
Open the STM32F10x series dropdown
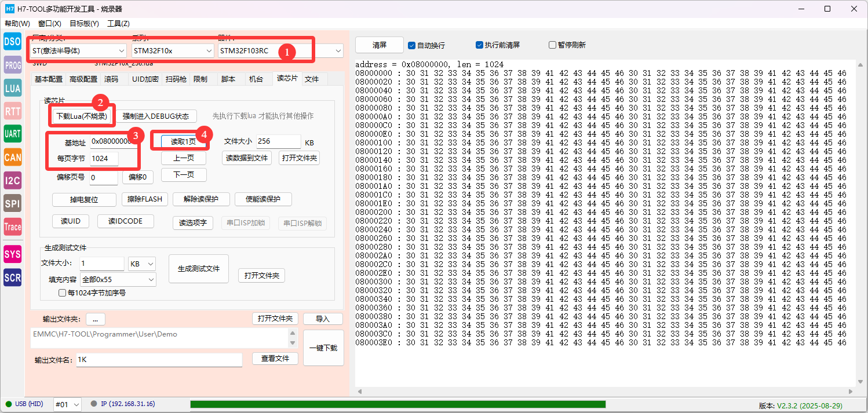point(173,51)
